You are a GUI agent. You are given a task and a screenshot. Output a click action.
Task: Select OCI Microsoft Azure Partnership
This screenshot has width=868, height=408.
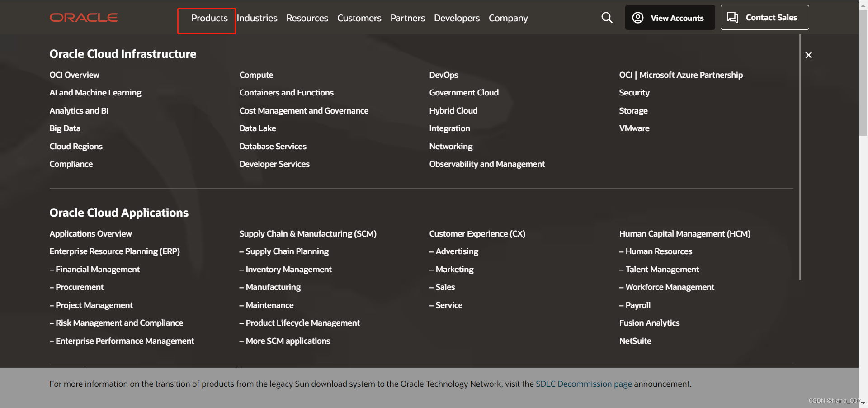click(681, 75)
